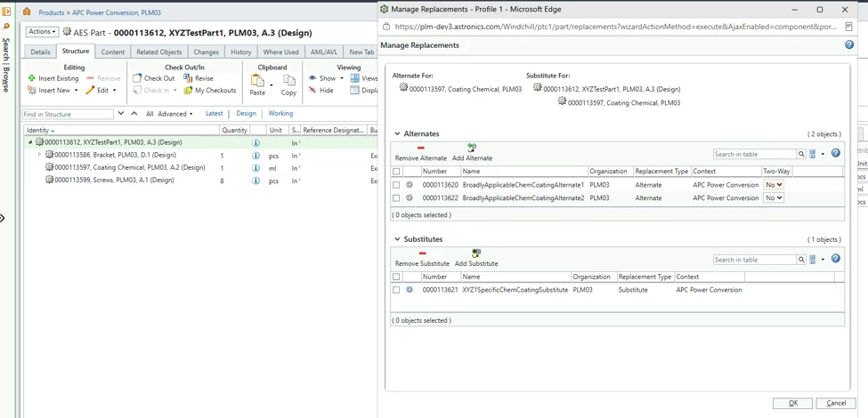
Task: Click the Views table icon
Action: (x=355, y=78)
